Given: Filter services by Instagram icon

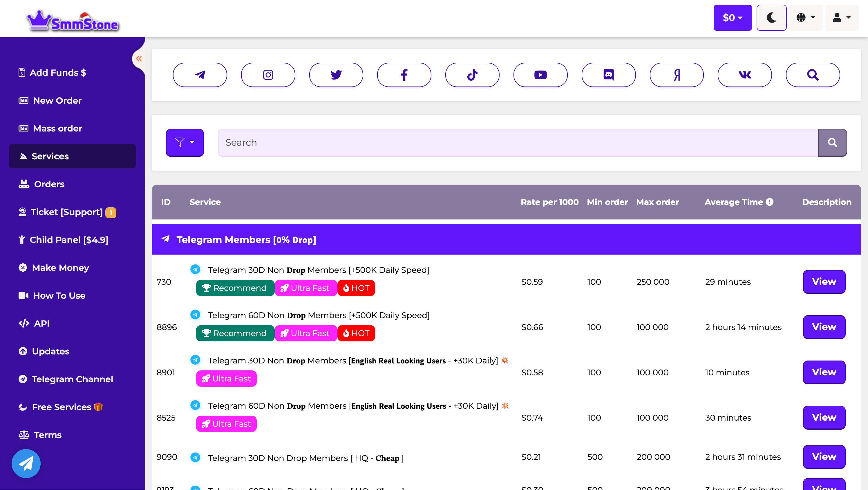Looking at the screenshot, I should [x=268, y=75].
